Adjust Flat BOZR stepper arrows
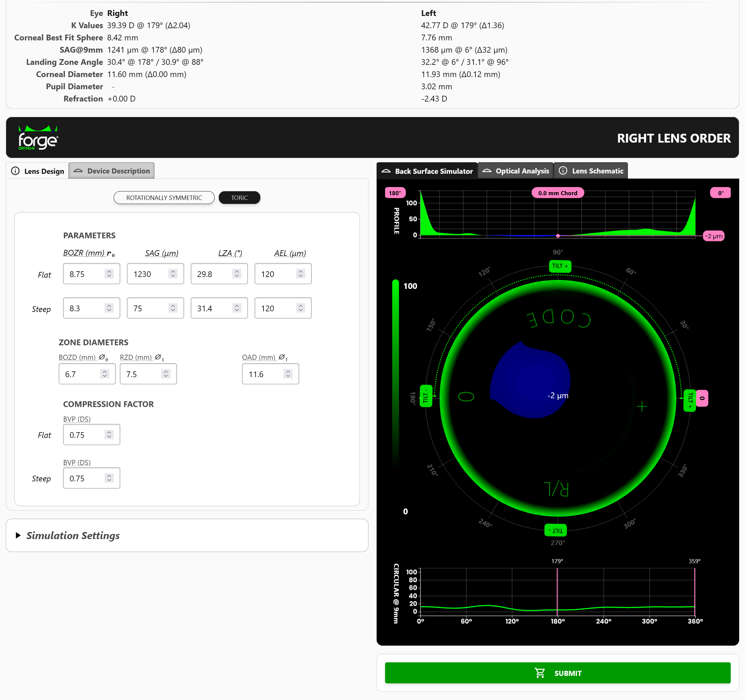 tap(109, 274)
